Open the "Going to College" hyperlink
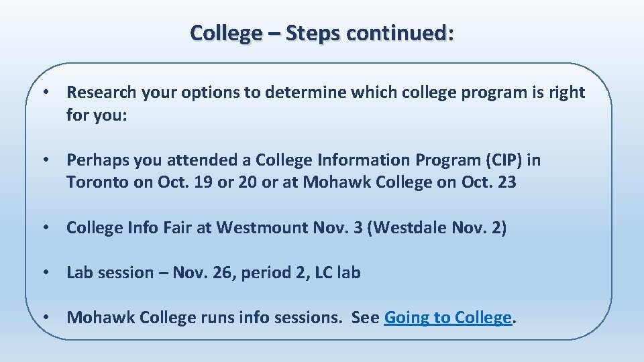Image resolution: width=644 pixels, height=362 pixels. 447,318
